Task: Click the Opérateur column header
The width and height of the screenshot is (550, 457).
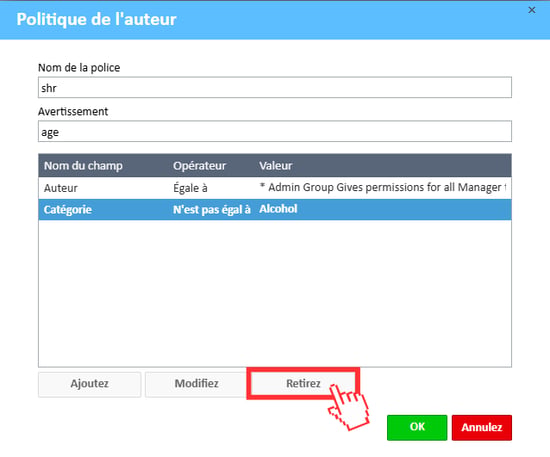Action: tap(199, 166)
